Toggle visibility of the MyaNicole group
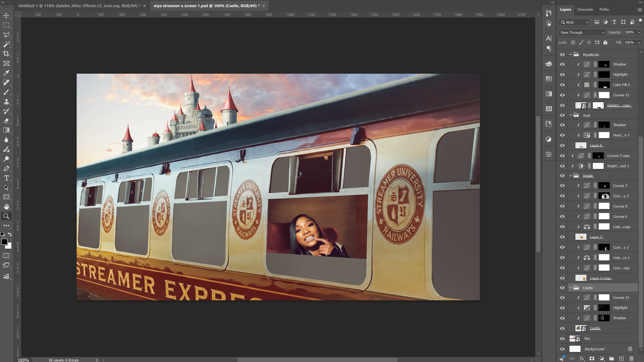The image size is (644, 362). (x=562, y=55)
